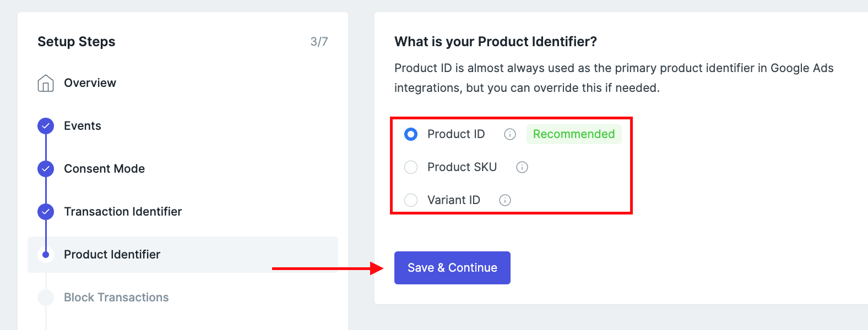868x330 pixels.
Task: Go to Transaction Identifier step label
Action: pyautogui.click(x=123, y=212)
